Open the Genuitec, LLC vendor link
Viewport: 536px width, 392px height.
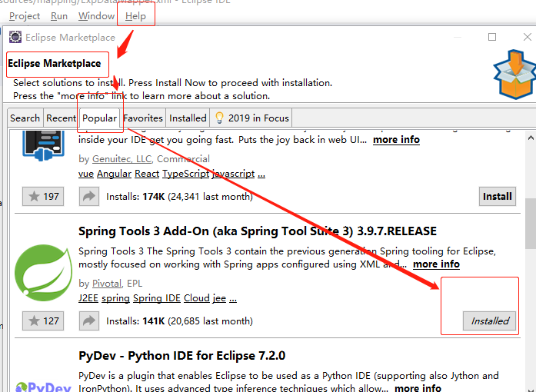click(122, 159)
